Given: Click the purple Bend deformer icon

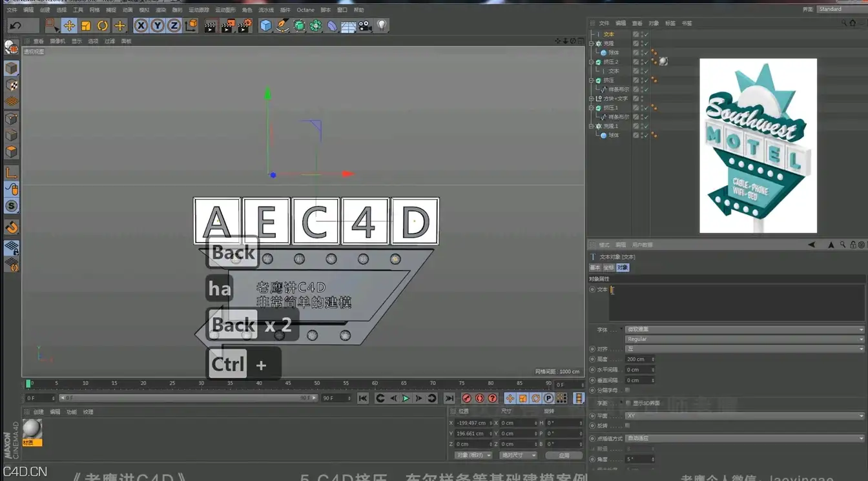Looking at the screenshot, I should tap(332, 26).
